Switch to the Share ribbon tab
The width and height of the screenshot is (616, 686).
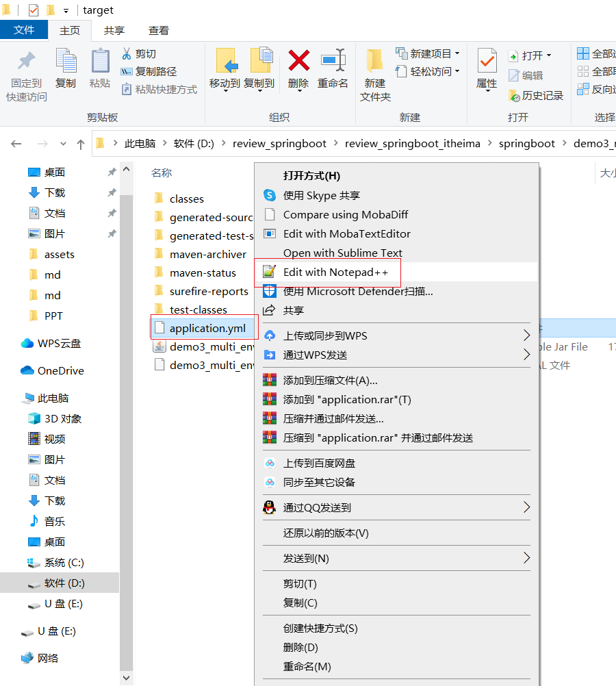pos(114,30)
